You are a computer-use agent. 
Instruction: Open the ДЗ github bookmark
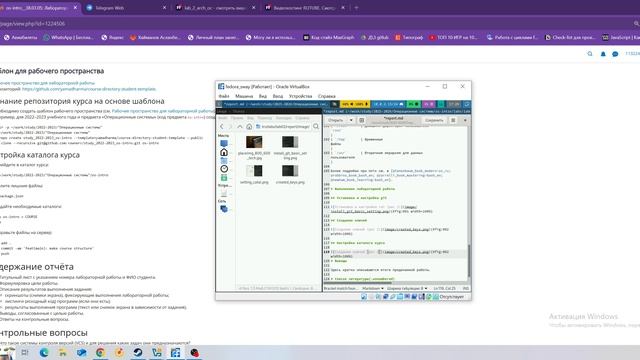point(375,37)
